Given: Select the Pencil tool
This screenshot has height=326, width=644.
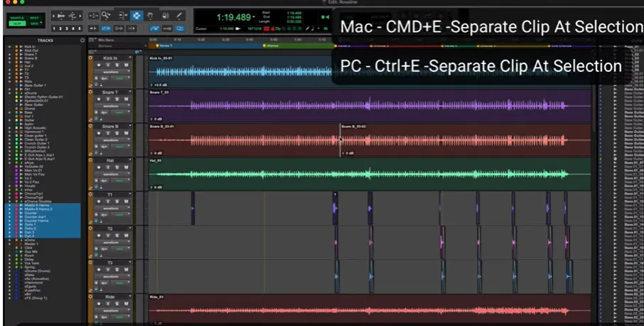Looking at the screenshot, I should click(x=179, y=16).
